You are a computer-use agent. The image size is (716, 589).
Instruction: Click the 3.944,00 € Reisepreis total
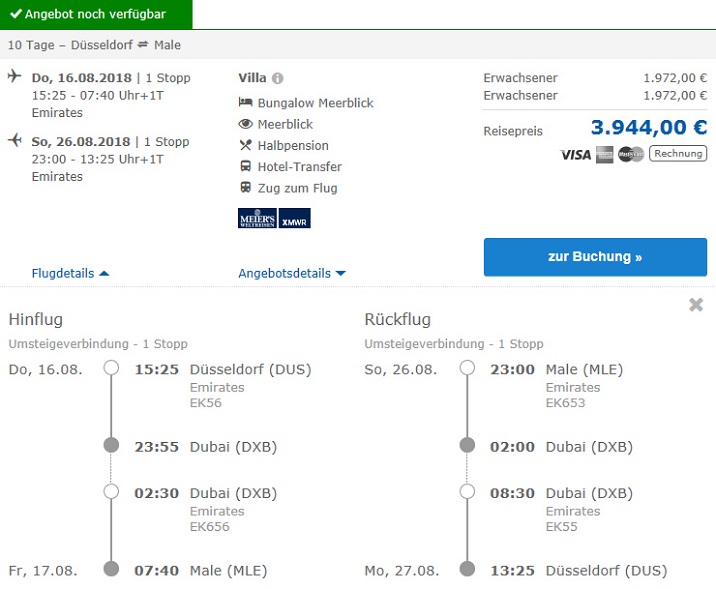(648, 128)
